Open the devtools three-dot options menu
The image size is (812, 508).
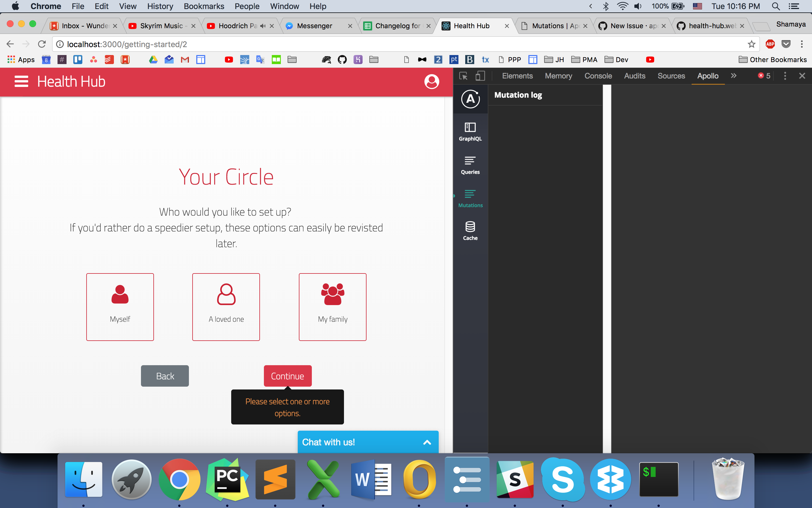pos(785,76)
